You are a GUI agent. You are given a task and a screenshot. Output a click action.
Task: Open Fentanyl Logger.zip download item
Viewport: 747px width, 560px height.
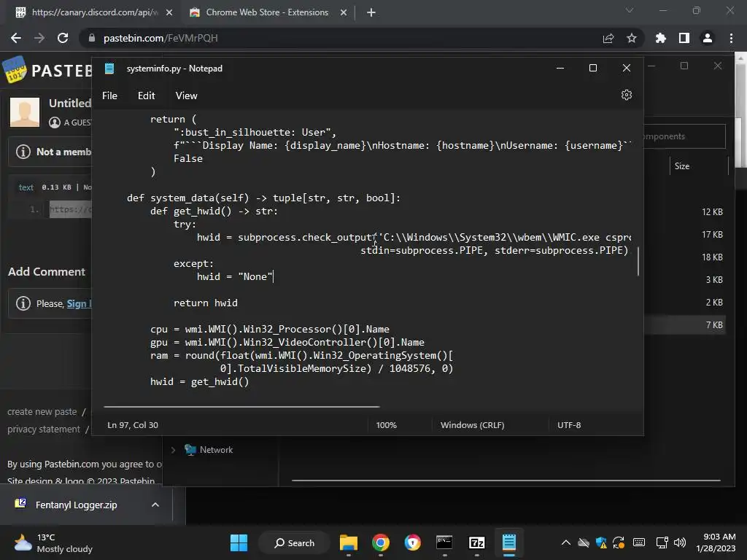click(x=76, y=505)
